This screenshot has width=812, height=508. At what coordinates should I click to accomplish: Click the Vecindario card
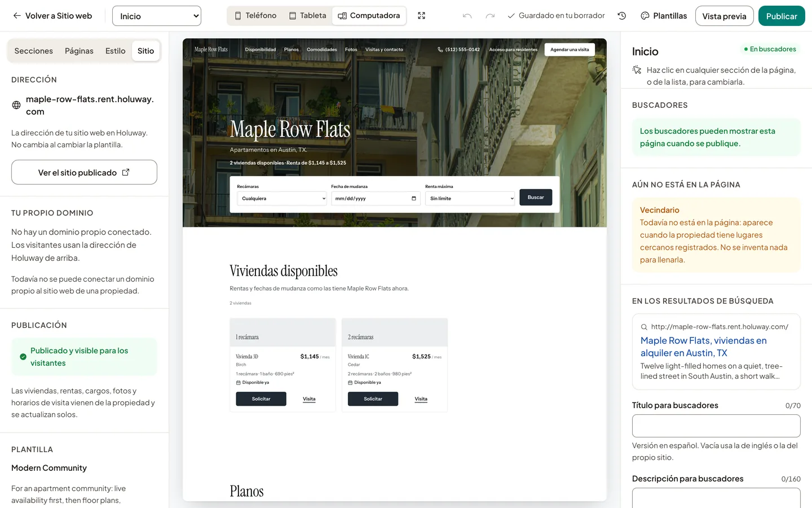716,235
